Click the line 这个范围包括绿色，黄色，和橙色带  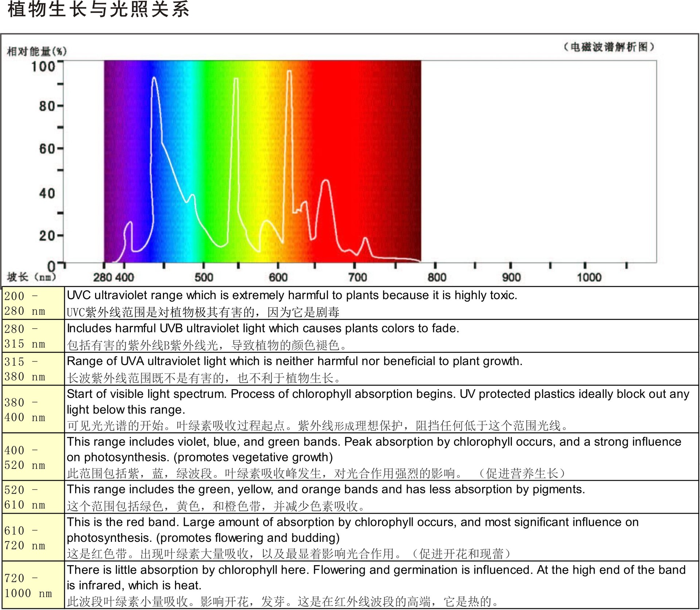(216, 506)
